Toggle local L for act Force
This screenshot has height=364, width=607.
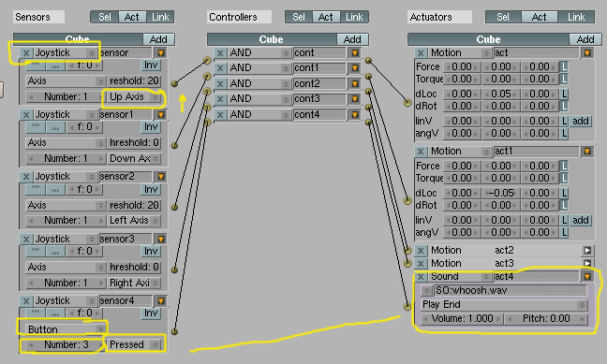[x=565, y=67]
